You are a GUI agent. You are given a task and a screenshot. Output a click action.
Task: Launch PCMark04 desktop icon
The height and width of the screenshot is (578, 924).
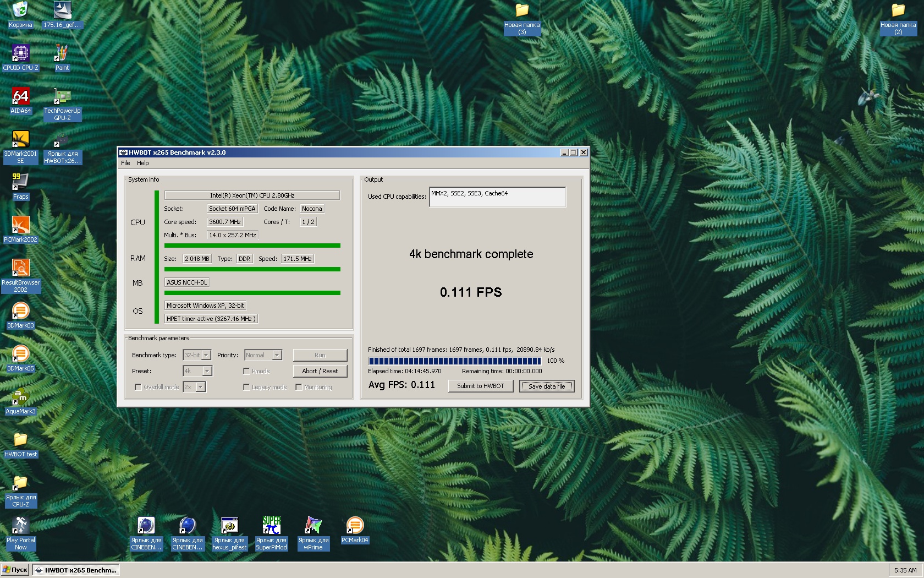point(355,530)
